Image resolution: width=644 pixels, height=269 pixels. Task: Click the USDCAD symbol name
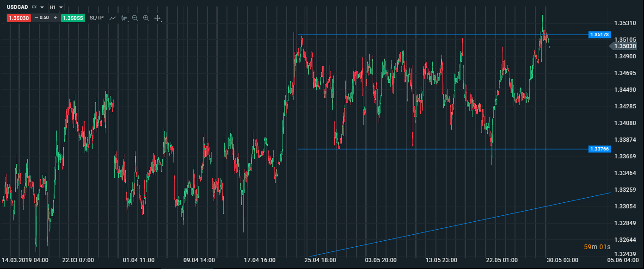[x=17, y=7]
